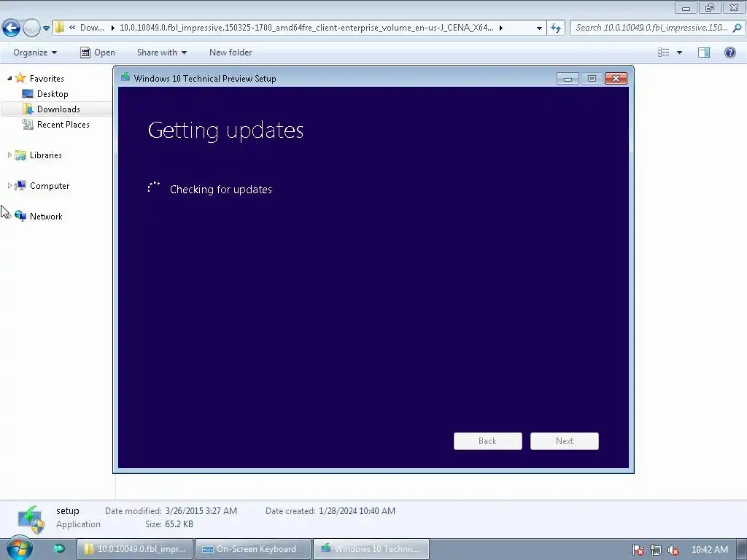Maximize the Windows 10 Setup window
Image resolution: width=747 pixels, height=560 pixels.
pos(592,79)
